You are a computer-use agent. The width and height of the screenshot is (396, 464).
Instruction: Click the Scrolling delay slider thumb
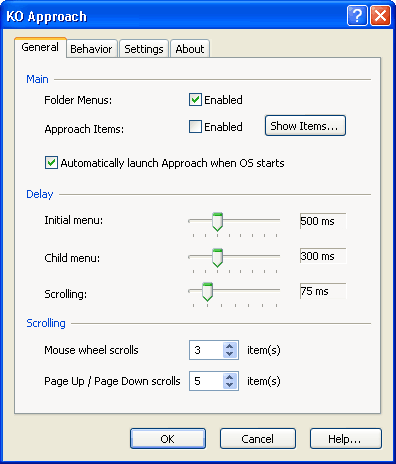(207, 292)
